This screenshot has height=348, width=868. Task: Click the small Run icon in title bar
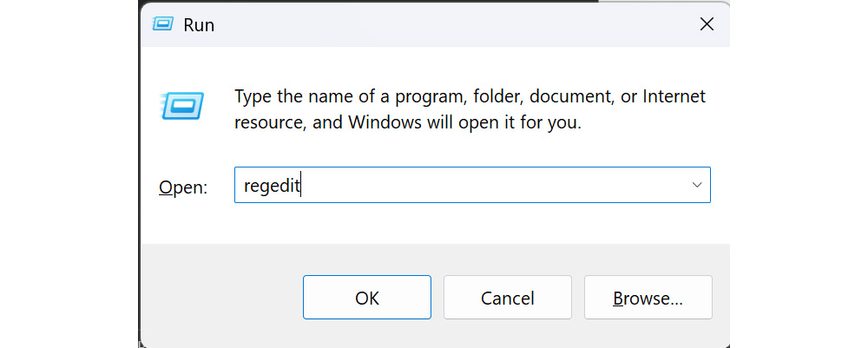tap(161, 25)
